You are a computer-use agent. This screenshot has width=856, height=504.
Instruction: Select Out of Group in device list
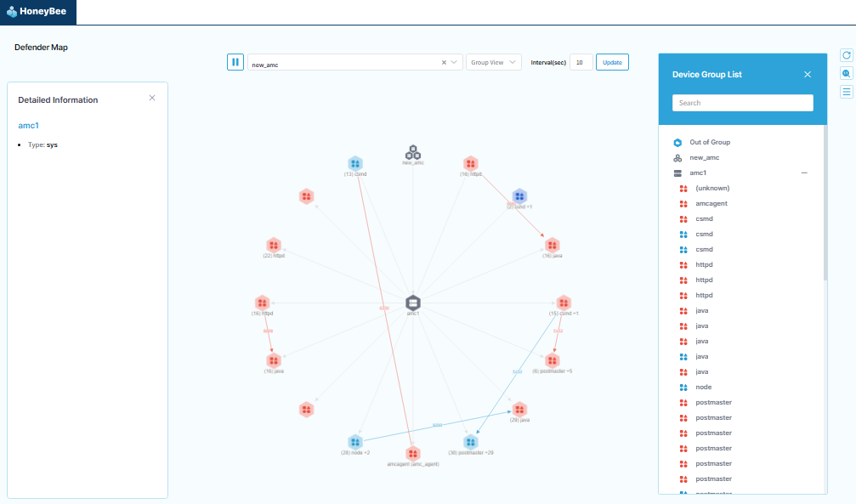[x=710, y=142]
